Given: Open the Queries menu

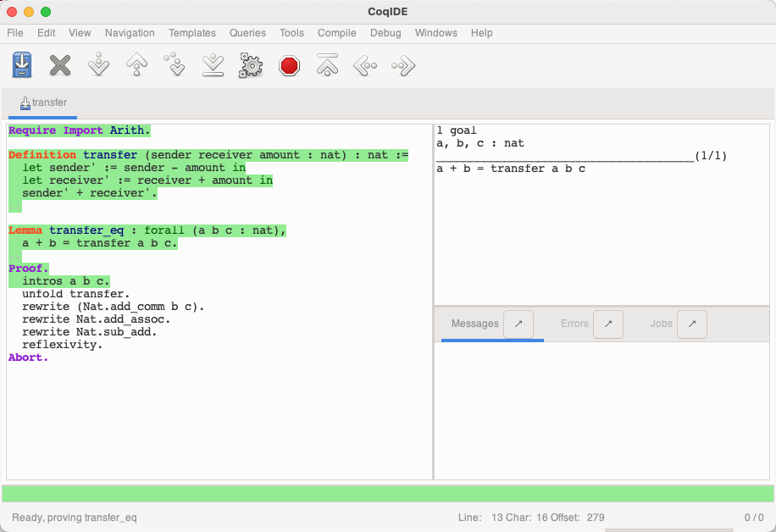Looking at the screenshot, I should [247, 33].
